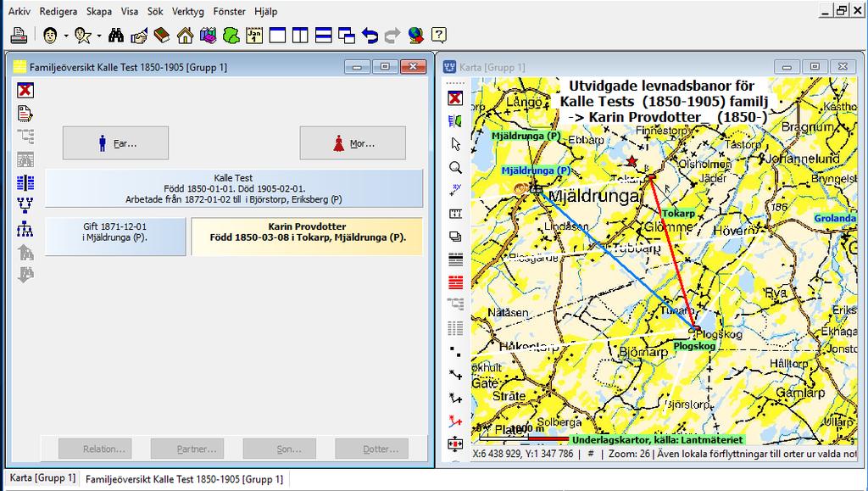This screenshot has width=868, height=491.
Task: Click the Zoom: 26 status bar text
Action: 630,454
